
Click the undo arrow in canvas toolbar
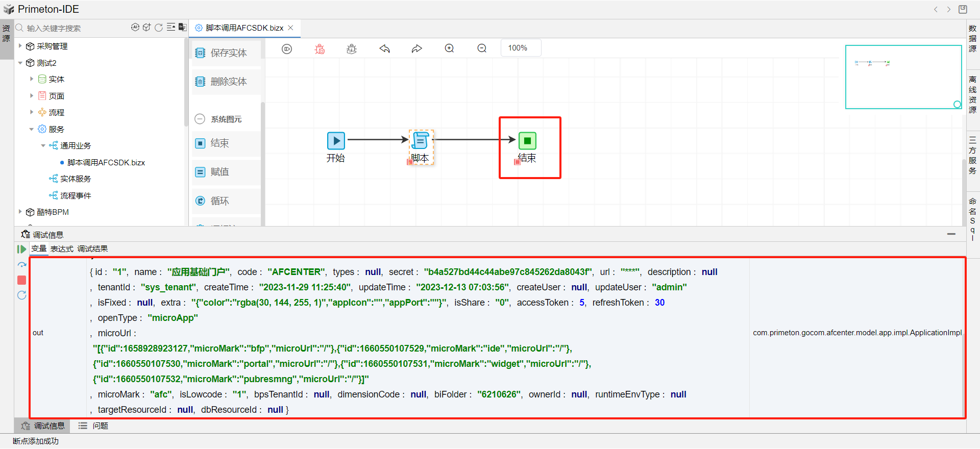[384, 49]
